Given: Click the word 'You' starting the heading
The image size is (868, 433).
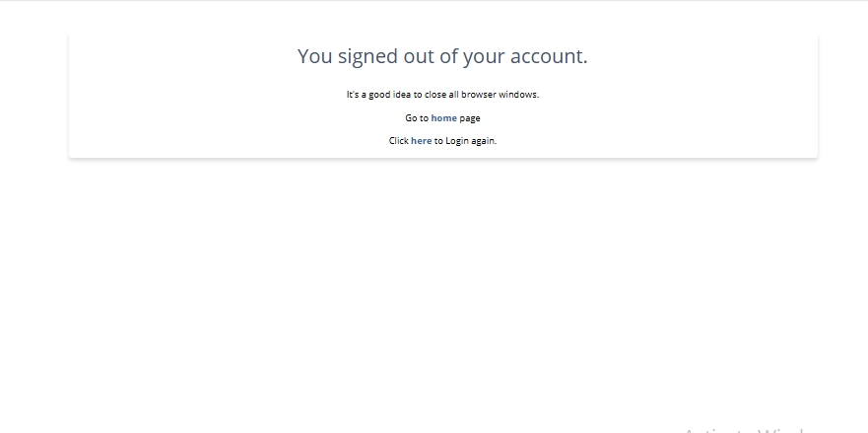Looking at the screenshot, I should tap(315, 56).
